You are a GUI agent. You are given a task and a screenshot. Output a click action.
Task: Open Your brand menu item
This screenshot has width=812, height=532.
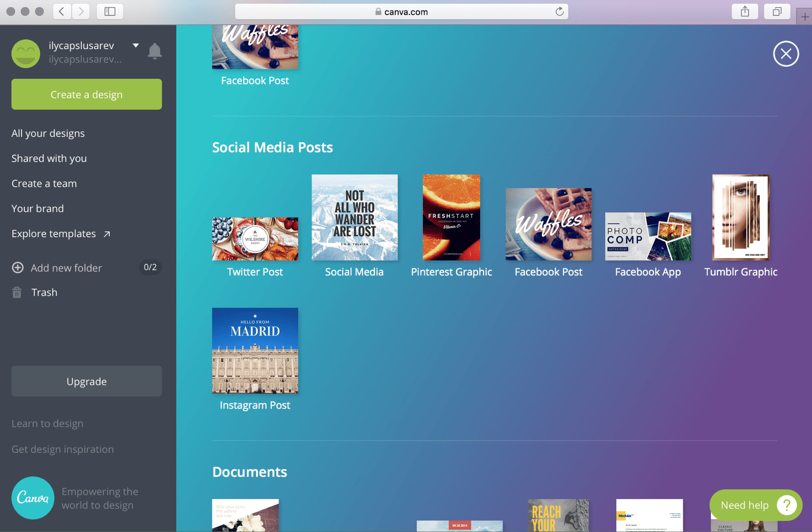point(37,208)
